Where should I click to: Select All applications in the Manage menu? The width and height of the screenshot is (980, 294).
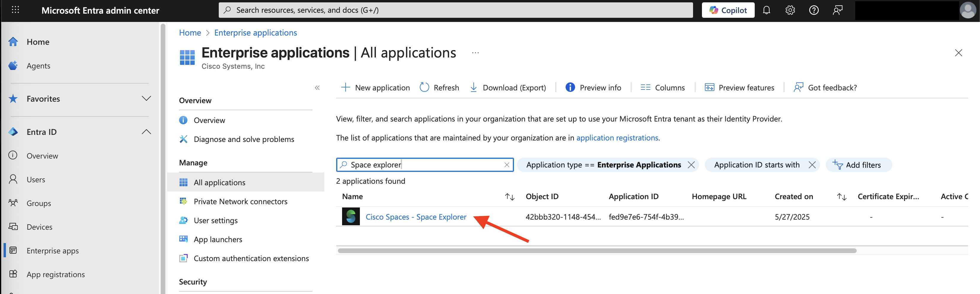pyautogui.click(x=220, y=182)
